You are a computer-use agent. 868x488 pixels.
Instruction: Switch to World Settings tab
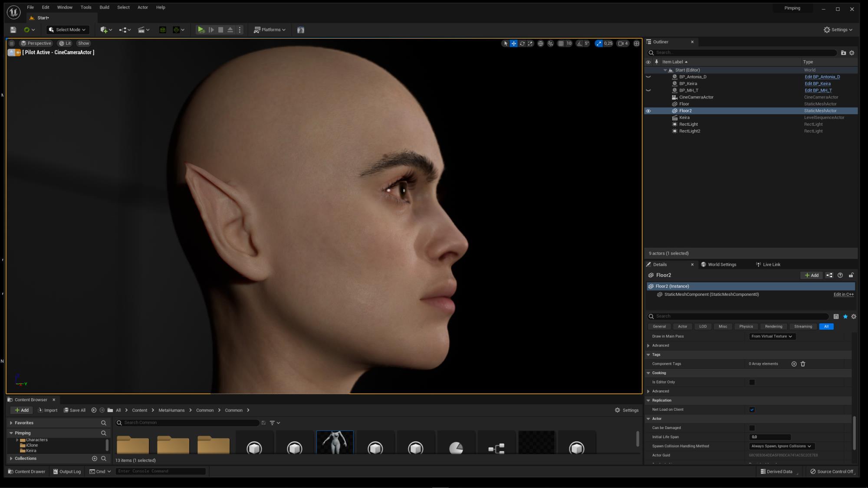click(719, 265)
